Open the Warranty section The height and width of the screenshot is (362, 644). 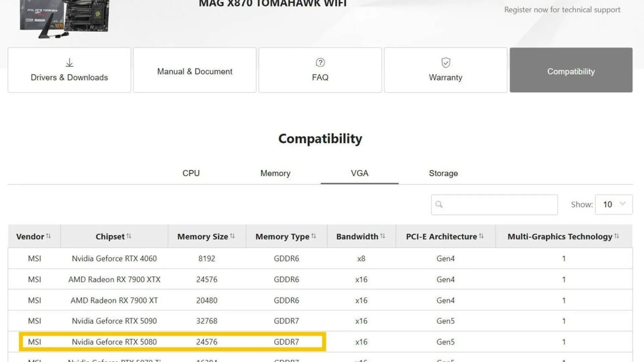tap(446, 70)
